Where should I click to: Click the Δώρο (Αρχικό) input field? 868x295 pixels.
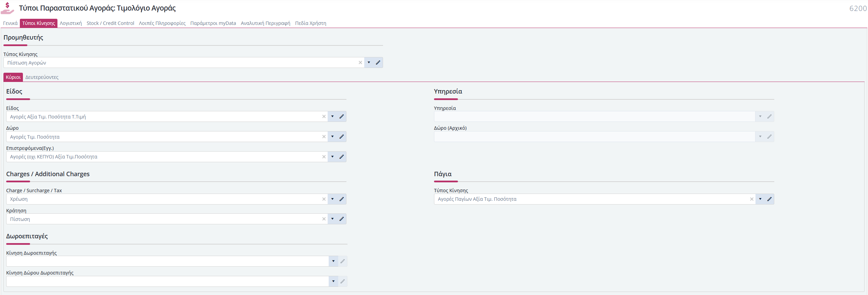click(x=595, y=137)
